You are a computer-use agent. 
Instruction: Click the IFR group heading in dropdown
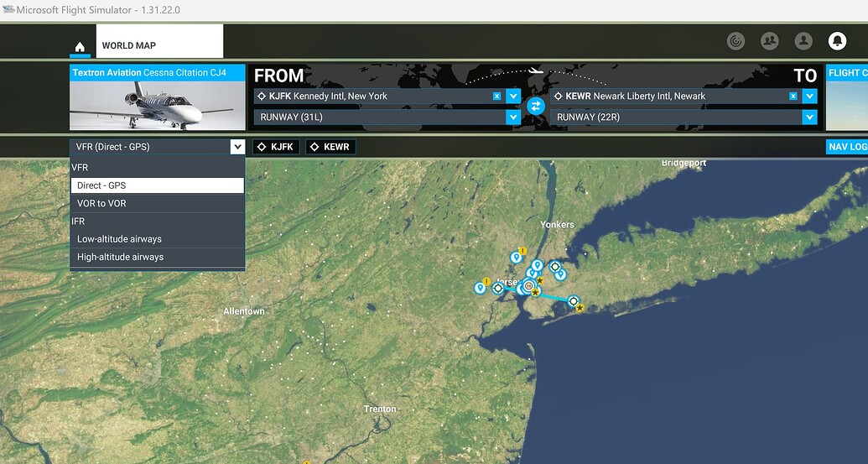point(78,221)
